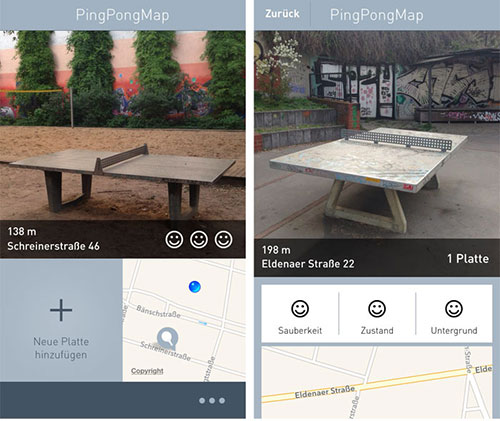Tap middle smiley on Schreinerstraße photo
Viewport: 500px width, 421px height.
click(199, 239)
